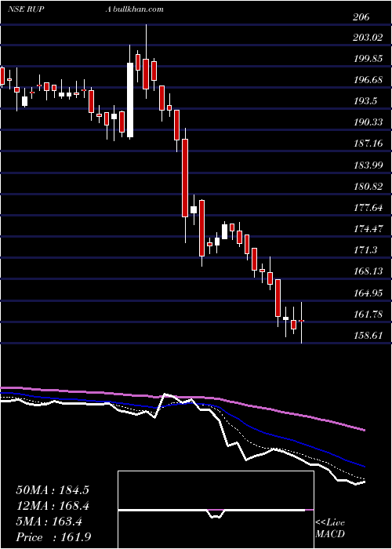392x549 pixels.
Task: Click the 199.85 price axis label
Action: coord(368,59)
